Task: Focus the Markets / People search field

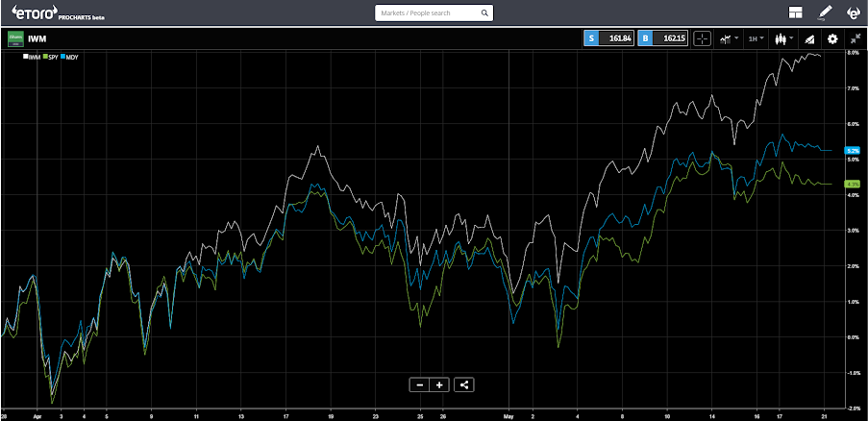Action: tap(434, 12)
